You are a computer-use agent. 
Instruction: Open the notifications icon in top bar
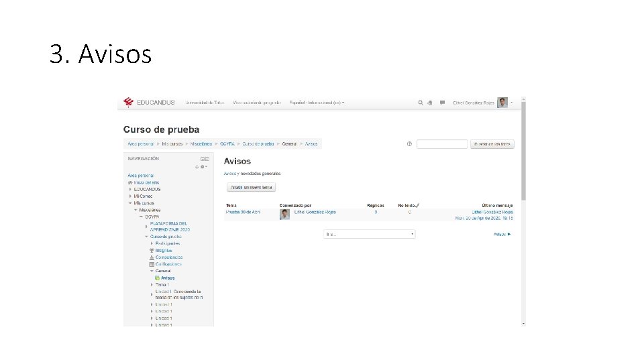pyautogui.click(x=429, y=103)
